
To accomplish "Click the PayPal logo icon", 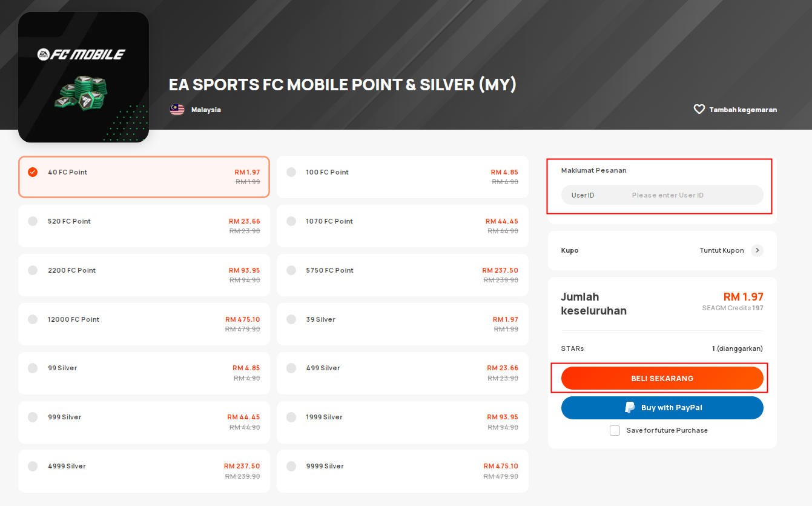I will pos(630,408).
